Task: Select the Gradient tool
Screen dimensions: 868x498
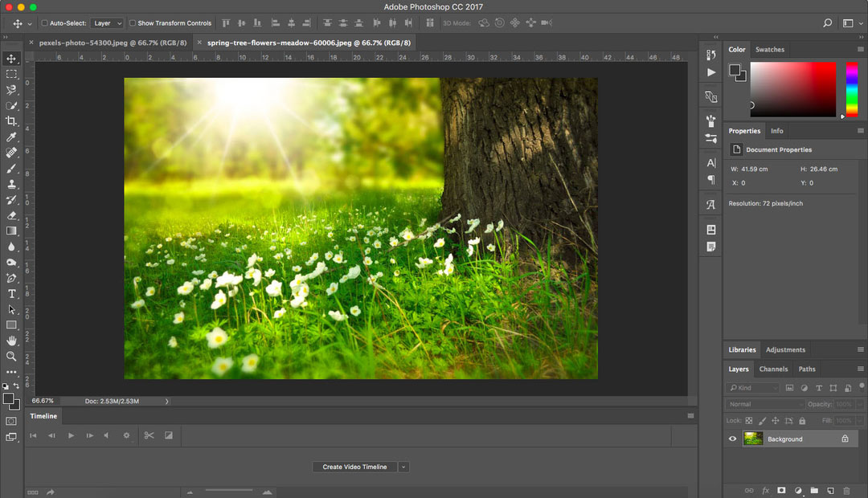Action: coord(10,231)
